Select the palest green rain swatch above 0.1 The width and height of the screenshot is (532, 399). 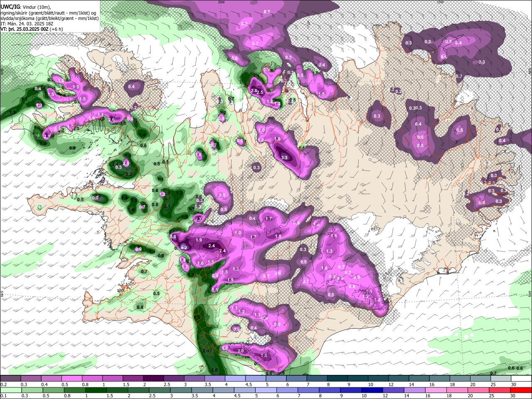(10, 390)
